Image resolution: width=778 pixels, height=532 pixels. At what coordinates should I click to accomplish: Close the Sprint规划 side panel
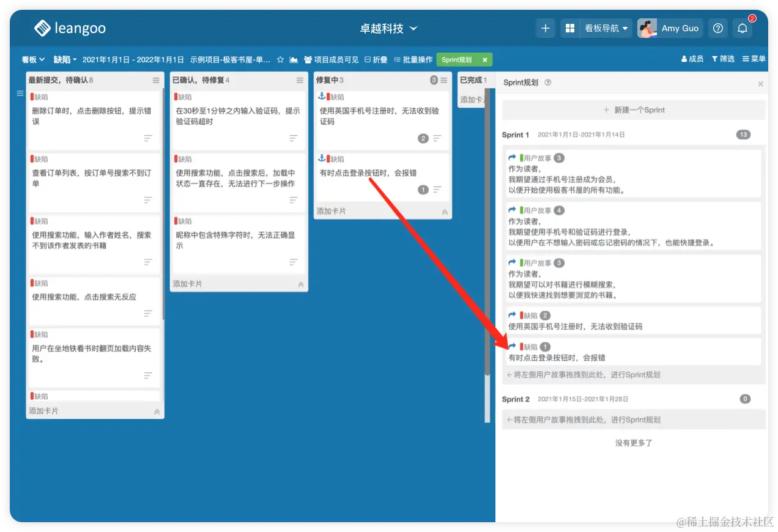(x=761, y=84)
